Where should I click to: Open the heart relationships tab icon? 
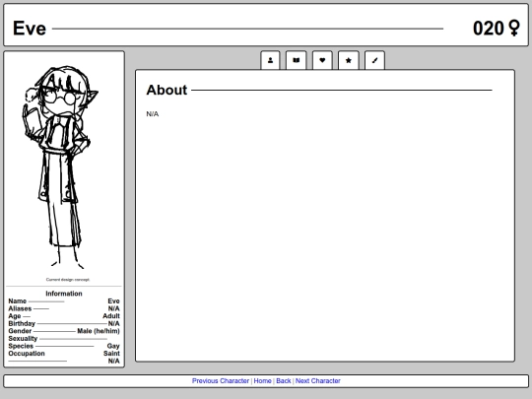coord(322,60)
